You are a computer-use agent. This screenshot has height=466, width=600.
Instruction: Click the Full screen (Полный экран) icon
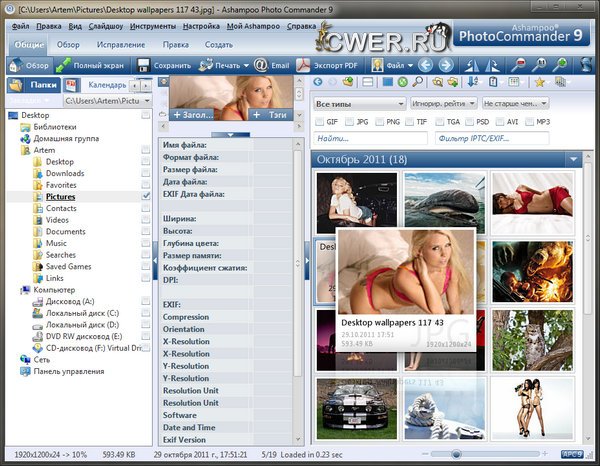[64, 65]
